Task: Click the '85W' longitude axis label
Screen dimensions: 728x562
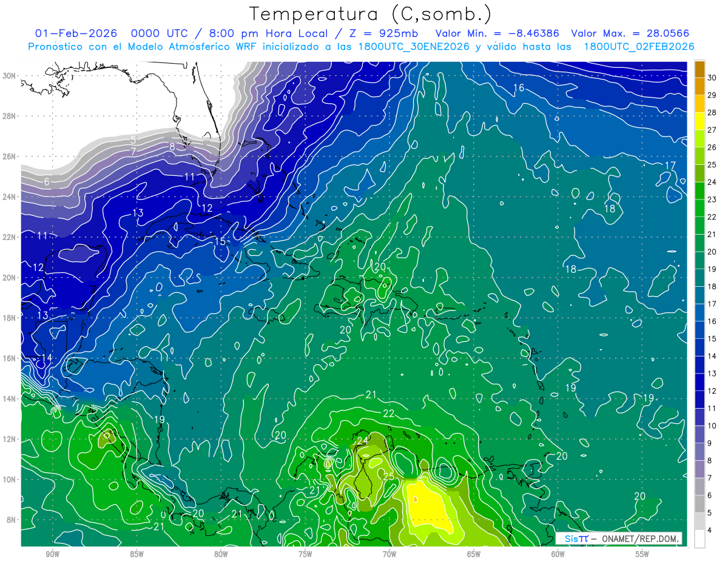Action: pyautogui.click(x=136, y=554)
